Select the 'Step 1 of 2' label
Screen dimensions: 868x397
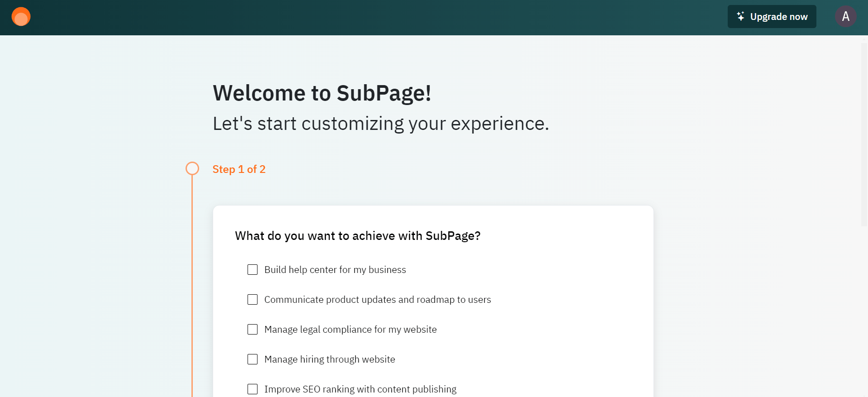pyautogui.click(x=239, y=169)
